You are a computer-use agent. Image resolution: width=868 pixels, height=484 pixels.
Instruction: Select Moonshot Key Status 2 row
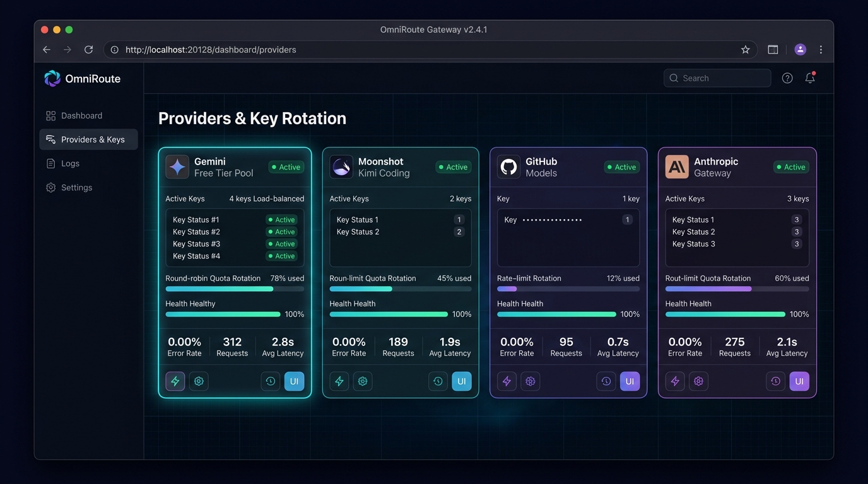(401, 232)
